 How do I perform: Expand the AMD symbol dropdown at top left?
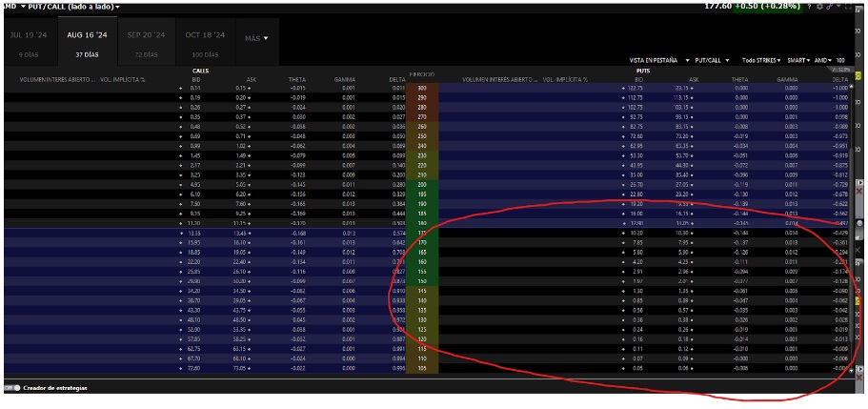pyautogui.click(x=9, y=7)
